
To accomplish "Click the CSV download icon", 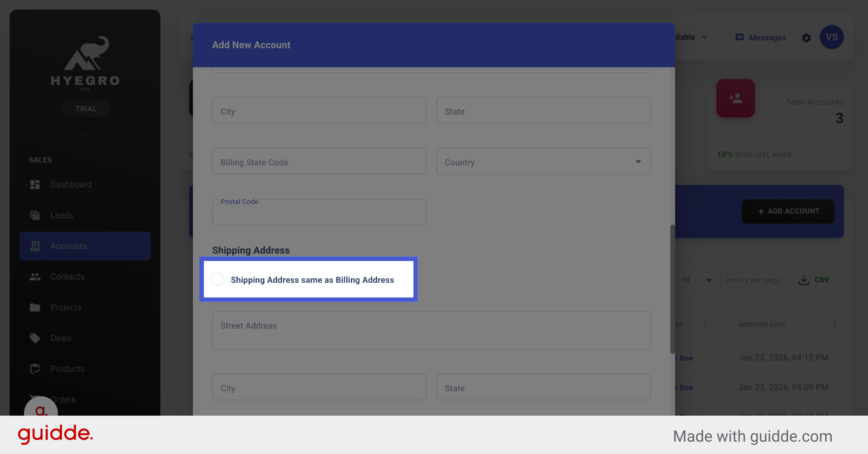I will point(803,280).
